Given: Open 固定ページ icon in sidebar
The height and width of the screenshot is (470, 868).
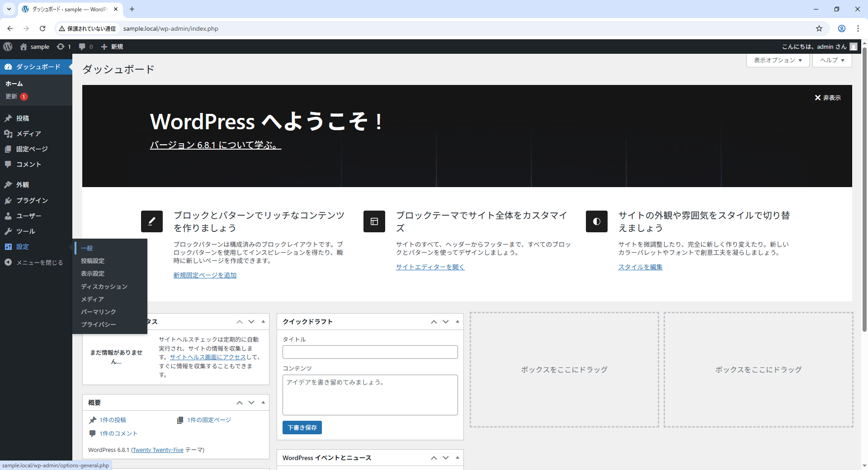Looking at the screenshot, I should pyautogui.click(x=8, y=149).
